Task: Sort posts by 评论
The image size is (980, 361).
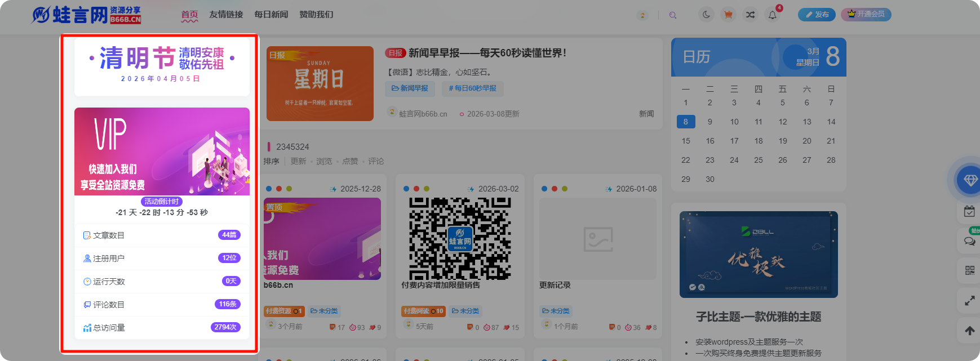Action: click(376, 161)
